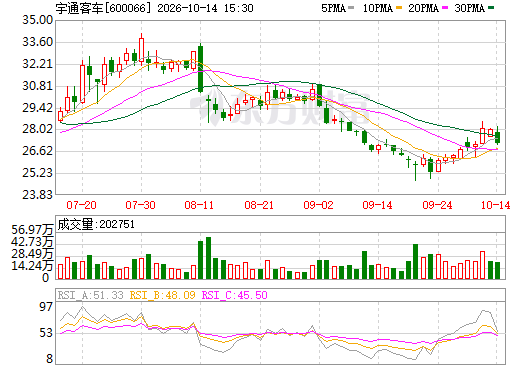
Task: Click the 25.23 price axis label
Action: pos(37,173)
